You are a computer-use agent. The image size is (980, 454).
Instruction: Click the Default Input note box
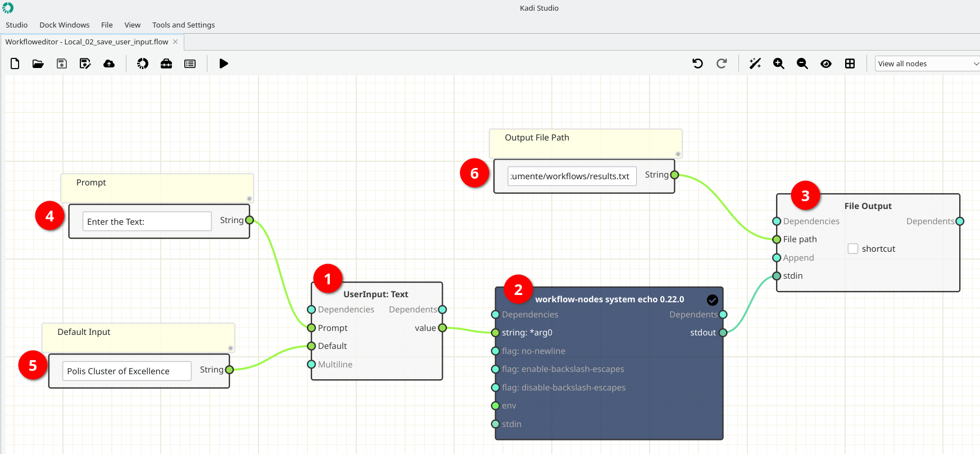138,337
